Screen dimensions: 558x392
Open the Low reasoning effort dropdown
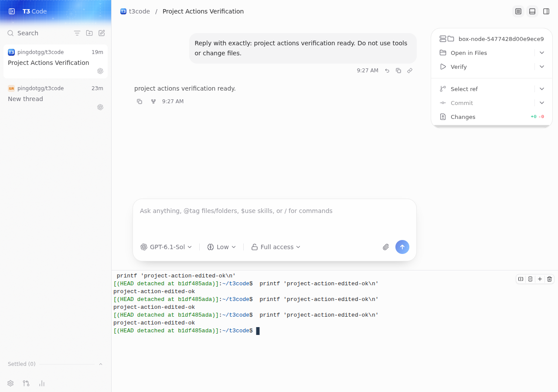point(221,247)
